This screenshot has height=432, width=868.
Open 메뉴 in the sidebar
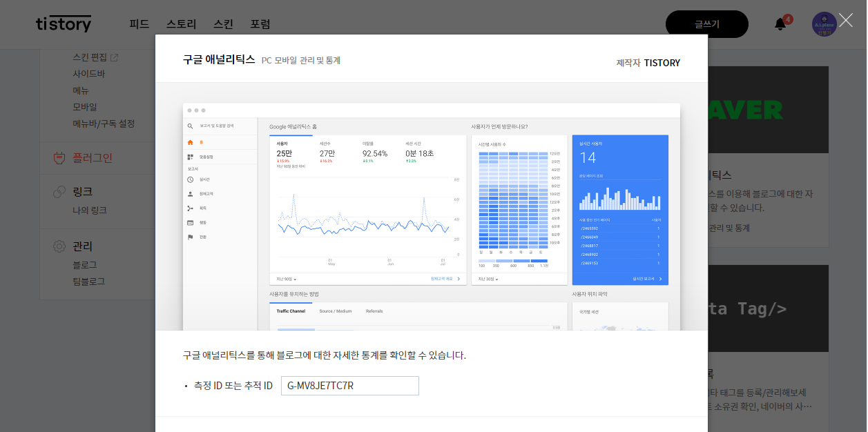point(81,90)
